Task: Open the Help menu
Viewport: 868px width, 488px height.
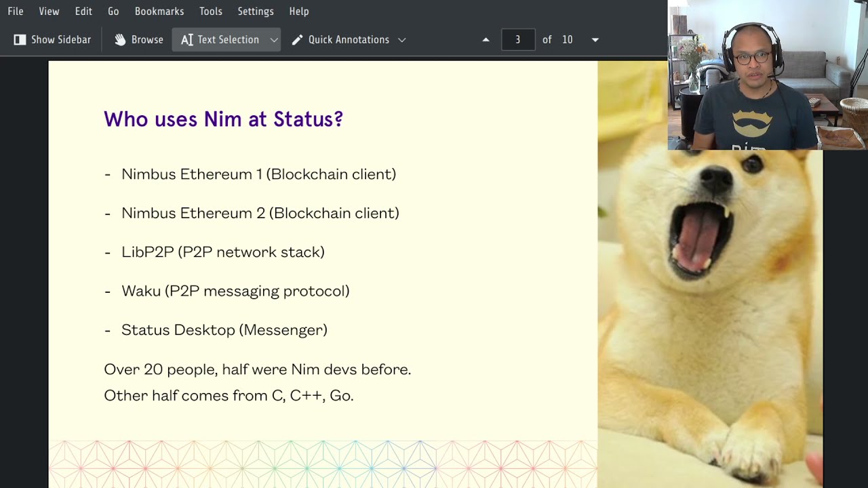Action: 299,12
